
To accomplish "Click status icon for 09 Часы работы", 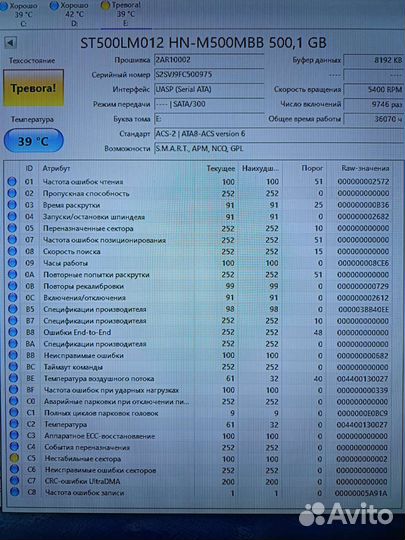I will coord(12,263).
